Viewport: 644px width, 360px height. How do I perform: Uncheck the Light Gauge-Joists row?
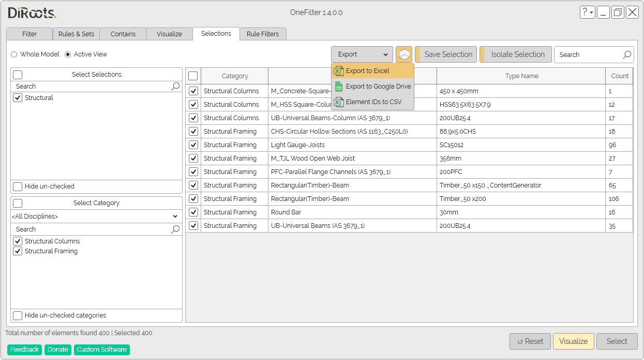point(193,145)
